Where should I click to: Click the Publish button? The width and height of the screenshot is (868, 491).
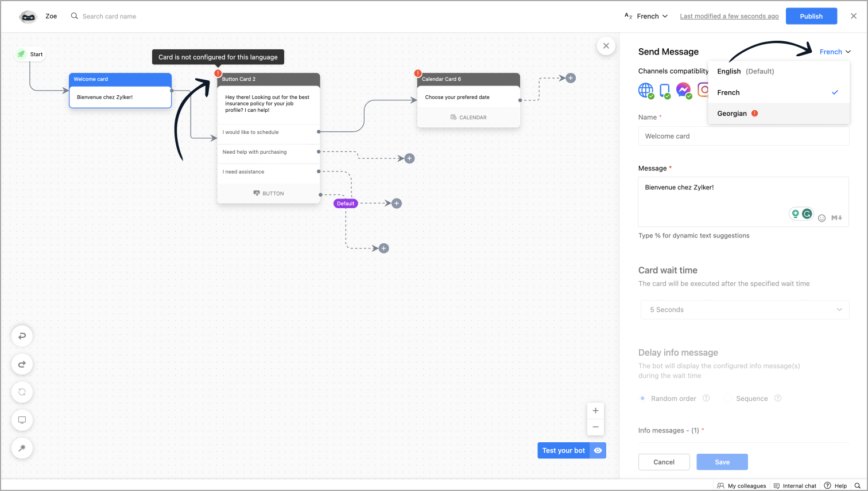click(x=811, y=16)
